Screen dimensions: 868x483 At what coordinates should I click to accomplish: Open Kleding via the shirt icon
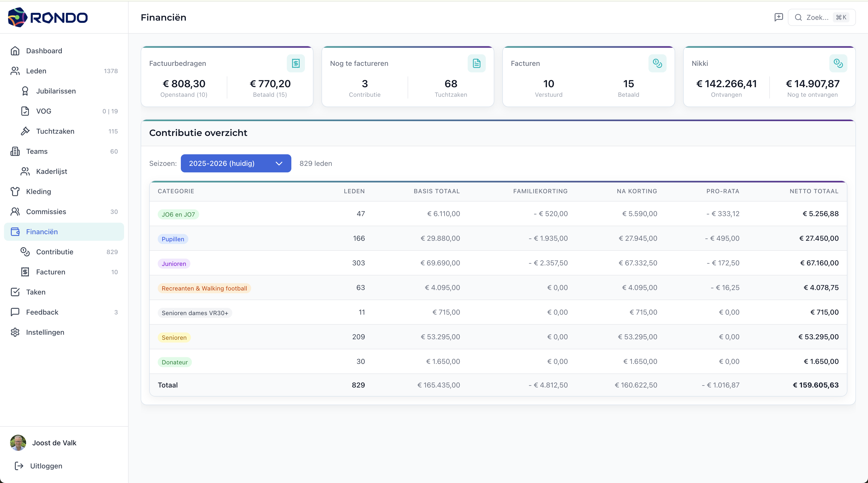[x=16, y=191]
